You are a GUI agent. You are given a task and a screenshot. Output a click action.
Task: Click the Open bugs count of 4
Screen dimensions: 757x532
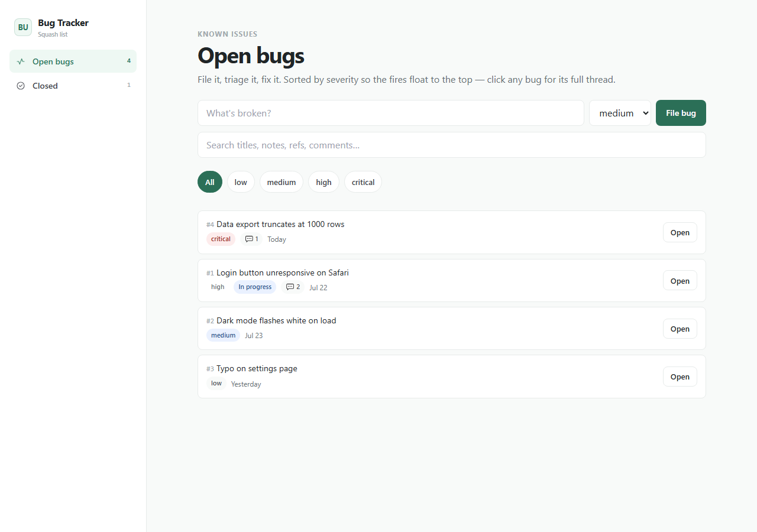click(129, 61)
